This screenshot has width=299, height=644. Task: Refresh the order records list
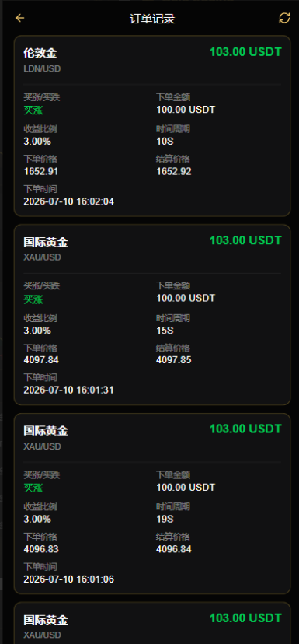[284, 18]
